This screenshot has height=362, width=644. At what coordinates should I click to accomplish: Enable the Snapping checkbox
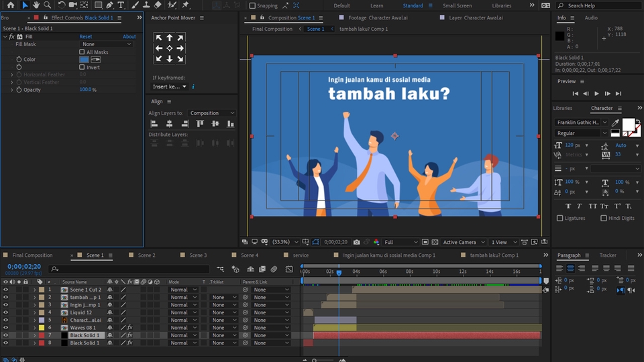coord(252,6)
